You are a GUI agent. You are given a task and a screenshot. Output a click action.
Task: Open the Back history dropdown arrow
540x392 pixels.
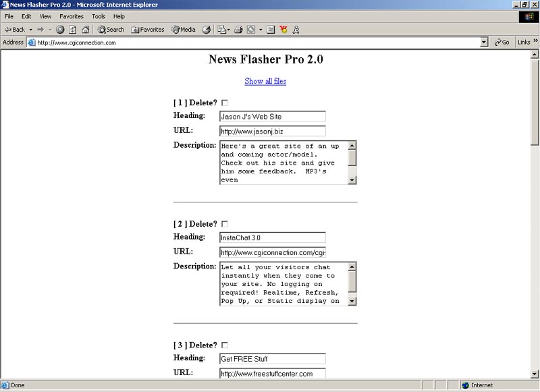point(30,30)
